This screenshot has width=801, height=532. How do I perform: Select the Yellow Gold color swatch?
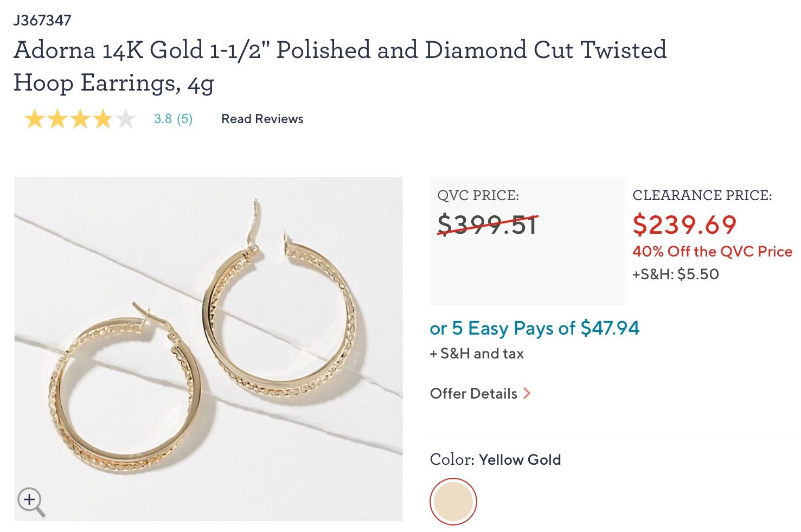coord(453,502)
